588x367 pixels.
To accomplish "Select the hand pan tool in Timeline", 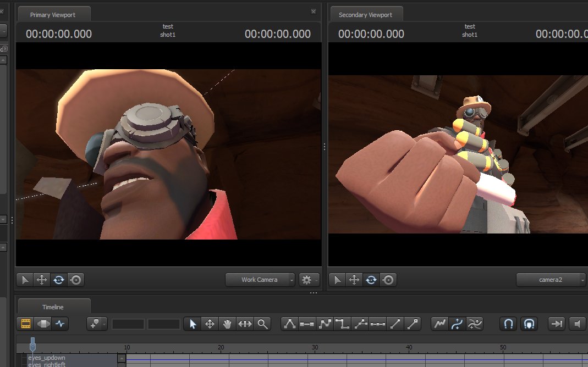I will click(227, 324).
